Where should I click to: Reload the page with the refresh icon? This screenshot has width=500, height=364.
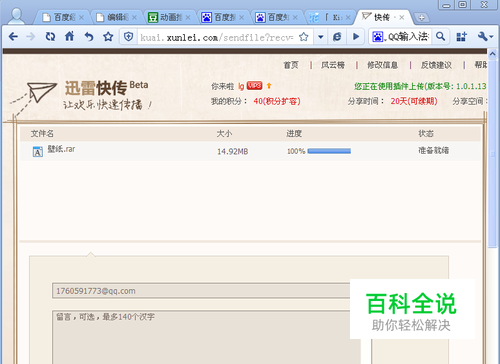50,36
